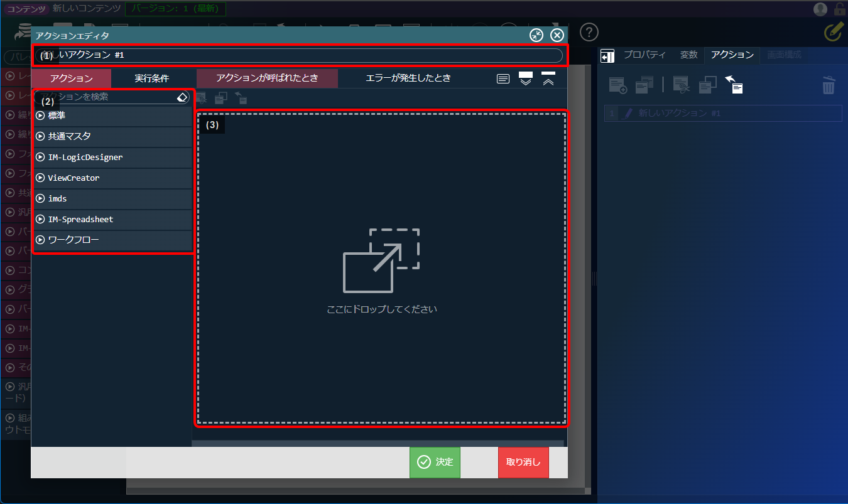Click the trash delete icon in Action panel
Screen dimensions: 848x504
pyautogui.click(x=829, y=85)
